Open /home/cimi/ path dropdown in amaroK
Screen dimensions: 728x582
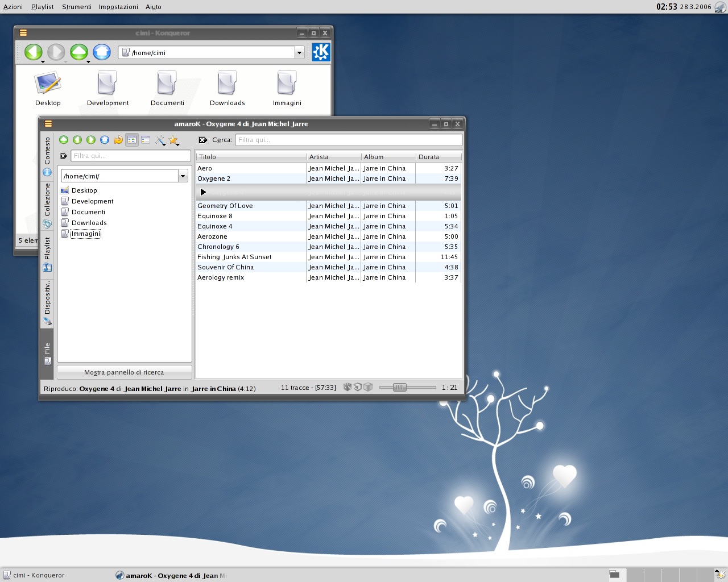click(183, 176)
